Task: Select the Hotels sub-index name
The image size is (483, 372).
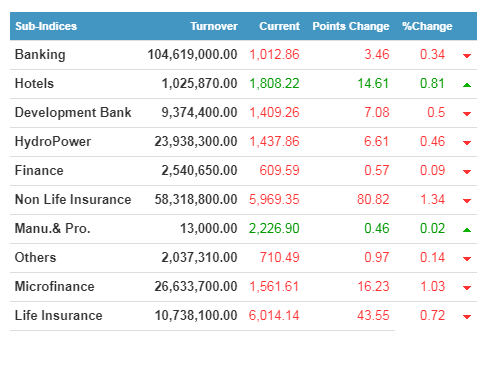Action: (34, 83)
